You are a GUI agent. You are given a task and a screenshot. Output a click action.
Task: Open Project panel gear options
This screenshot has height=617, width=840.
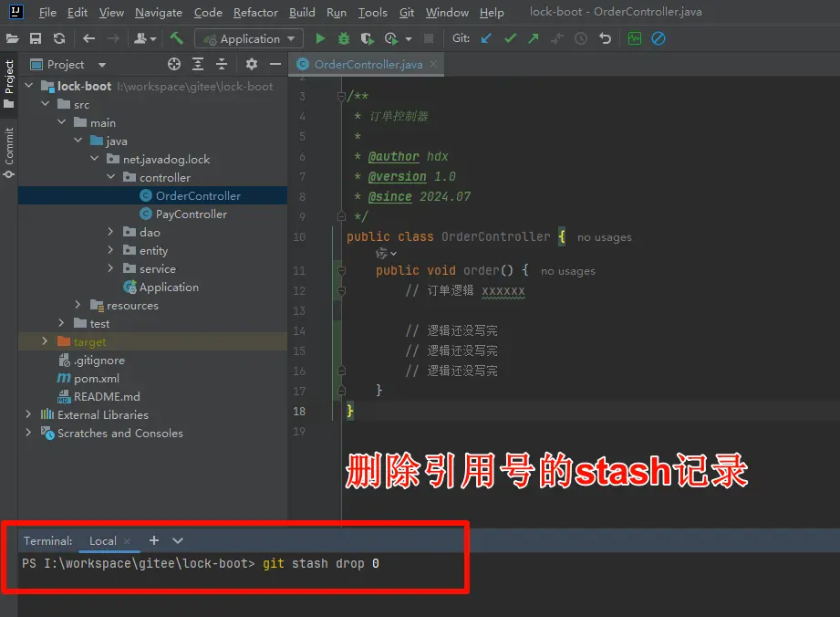coord(251,64)
